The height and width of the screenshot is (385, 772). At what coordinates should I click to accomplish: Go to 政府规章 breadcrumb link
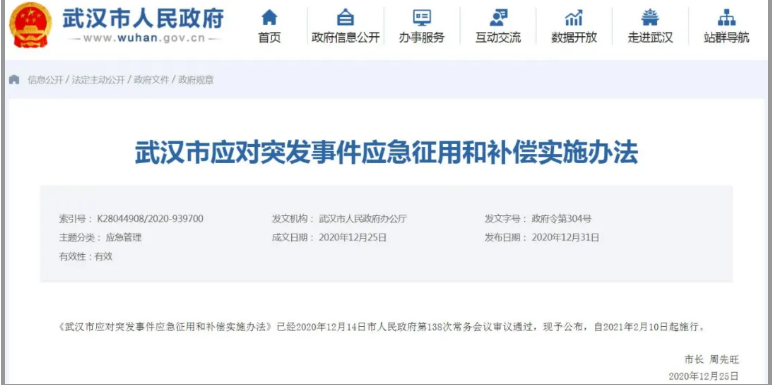[196, 80]
